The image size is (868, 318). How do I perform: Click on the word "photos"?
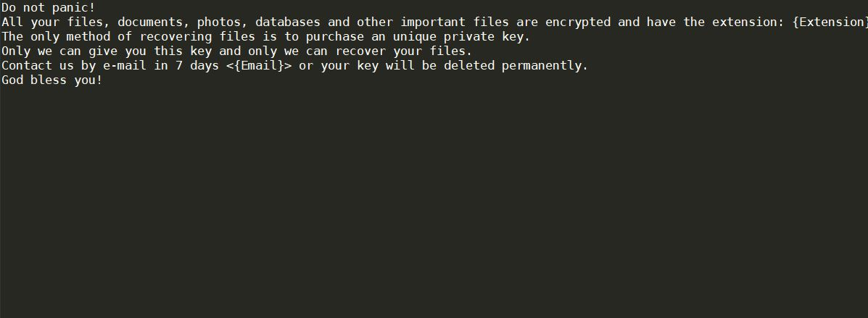click(218, 22)
